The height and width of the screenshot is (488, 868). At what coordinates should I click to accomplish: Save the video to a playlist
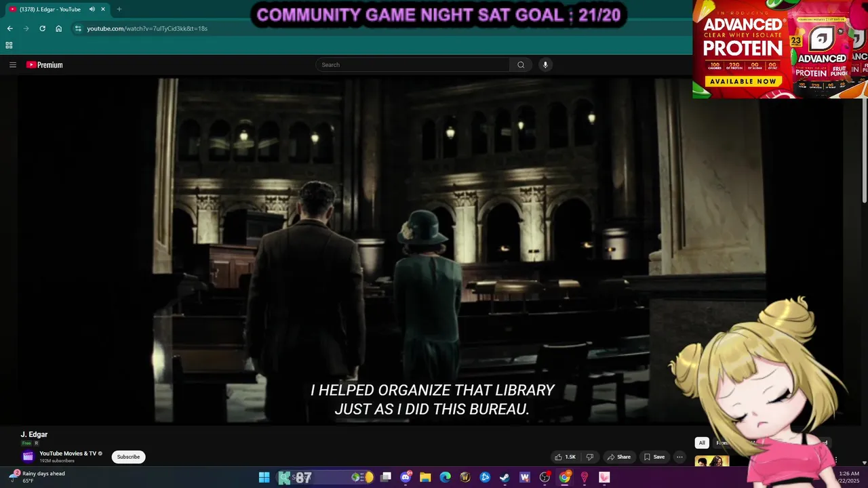point(654,457)
